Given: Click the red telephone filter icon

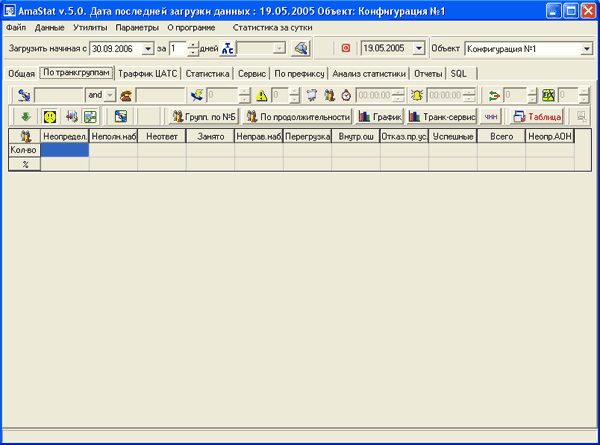Looking at the screenshot, I should point(126,96).
